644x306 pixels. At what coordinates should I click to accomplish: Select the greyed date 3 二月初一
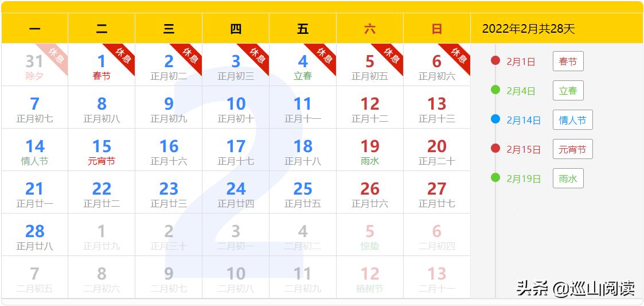pos(236,234)
